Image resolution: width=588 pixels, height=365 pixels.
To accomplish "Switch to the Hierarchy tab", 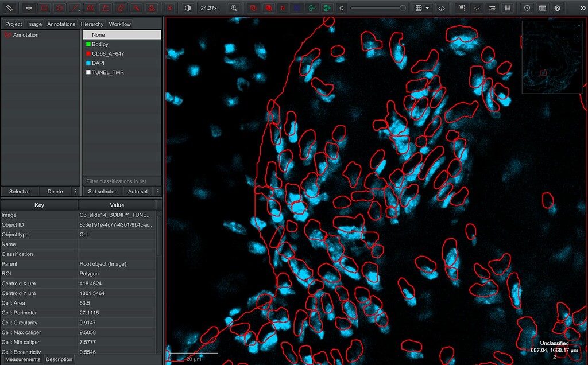I will tap(91, 24).
